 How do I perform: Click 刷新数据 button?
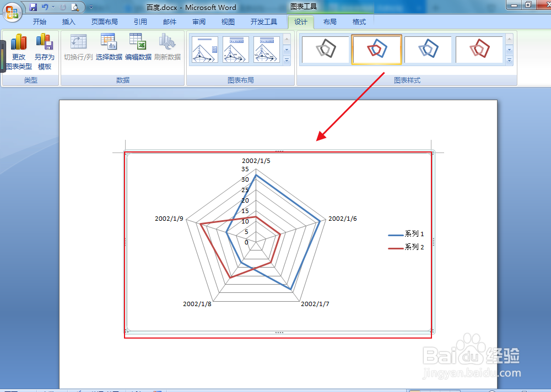tap(168, 47)
